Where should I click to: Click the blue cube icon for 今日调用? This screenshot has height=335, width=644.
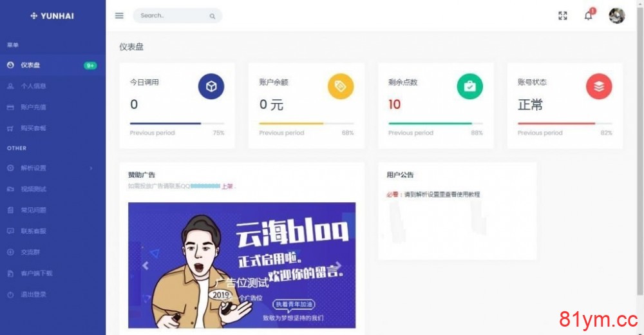(x=211, y=86)
